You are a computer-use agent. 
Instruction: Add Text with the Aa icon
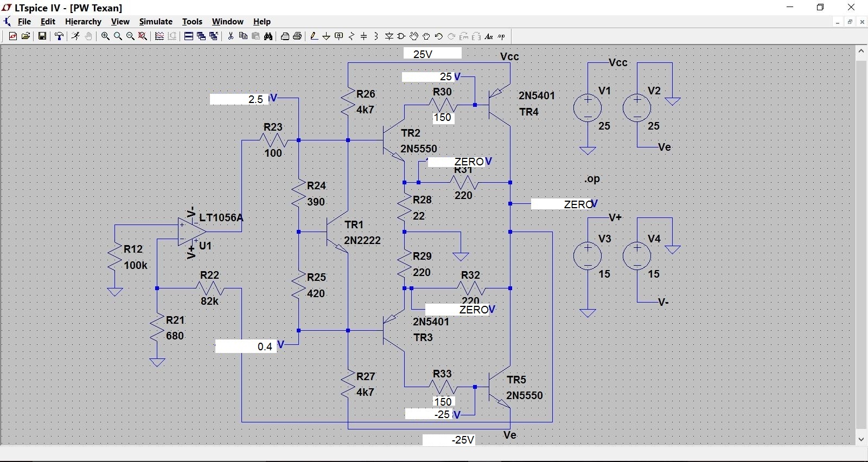[x=489, y=36]
